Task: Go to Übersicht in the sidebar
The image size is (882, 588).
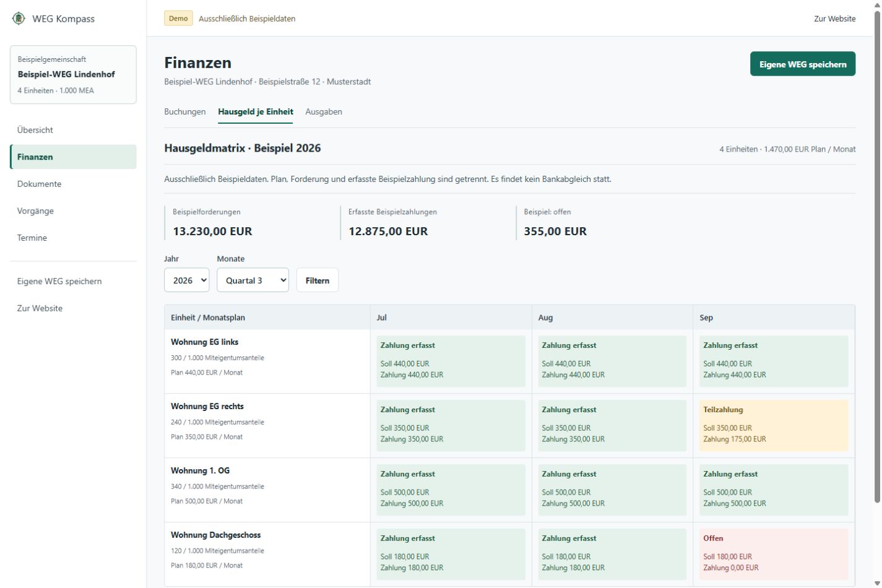Action: (x=73, y=130)
